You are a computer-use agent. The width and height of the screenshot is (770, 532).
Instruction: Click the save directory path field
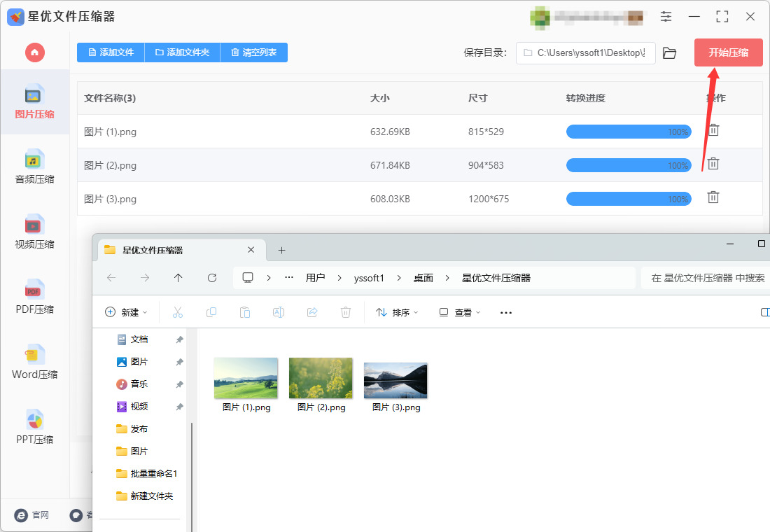[x=586, y=53]
